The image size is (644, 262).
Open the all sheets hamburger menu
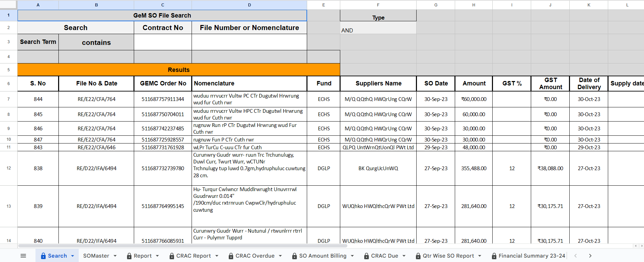23,256
